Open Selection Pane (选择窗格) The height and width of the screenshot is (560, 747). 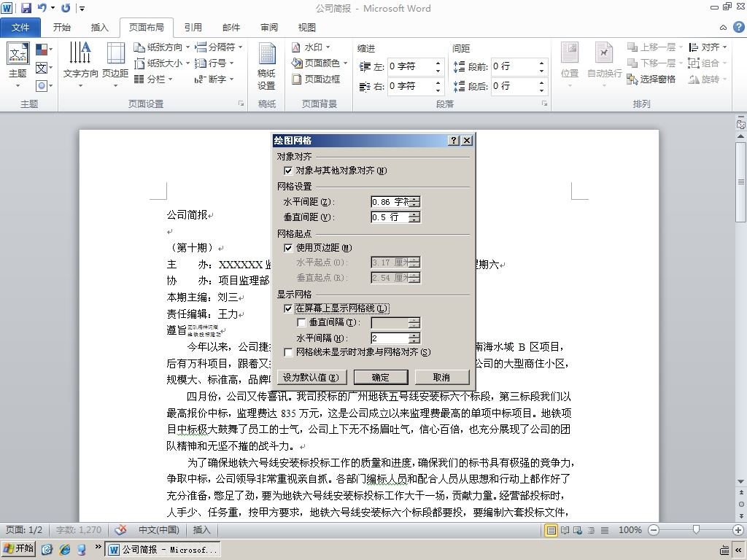click(x=651, y=79)
